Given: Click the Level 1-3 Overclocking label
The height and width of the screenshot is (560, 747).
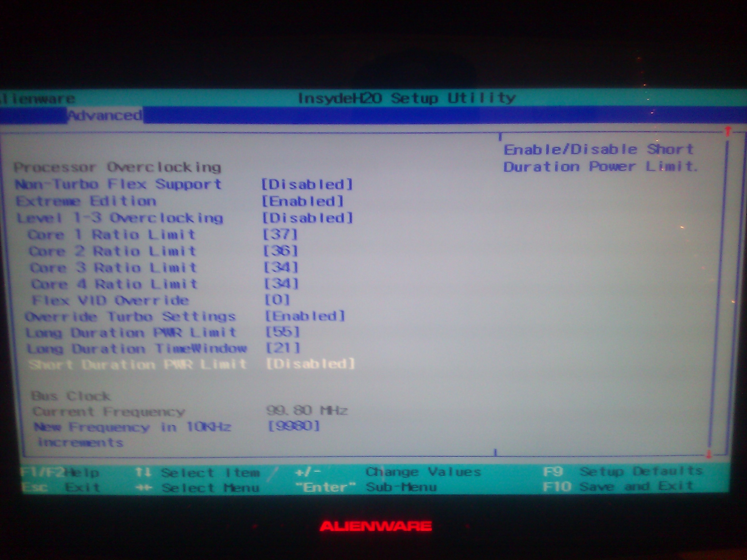Looking at the screenshot, I should tap(120, 218).
